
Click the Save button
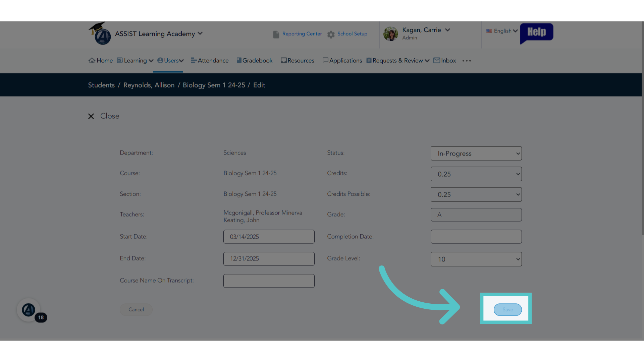pos(507,310)
